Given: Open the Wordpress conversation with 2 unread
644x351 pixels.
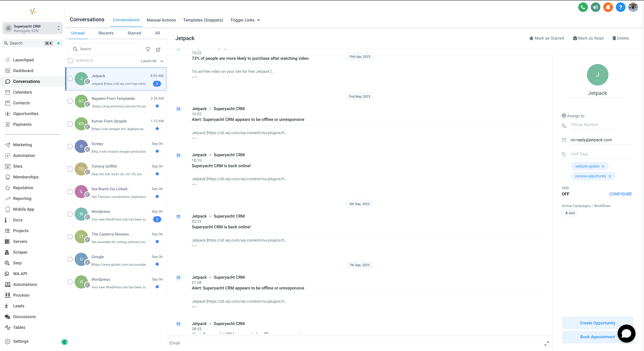Looking at the screenshot, I should (116, 214).
